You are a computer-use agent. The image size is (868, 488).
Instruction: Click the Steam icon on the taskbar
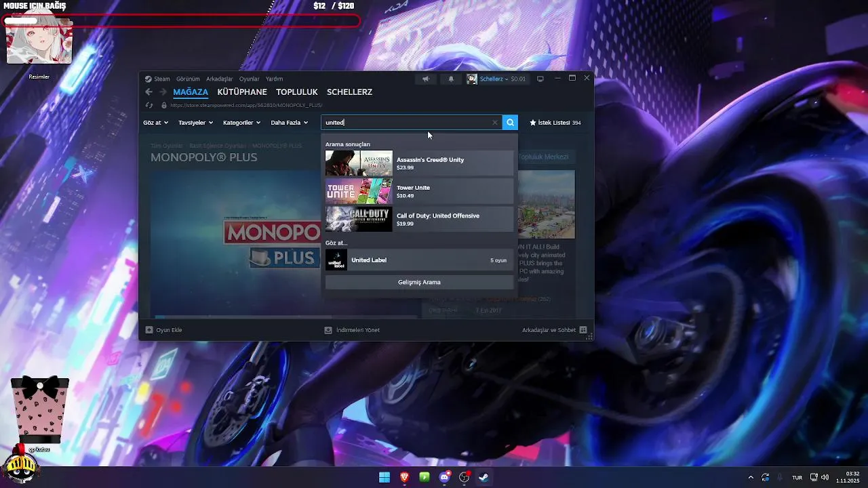tap(484, 477)
